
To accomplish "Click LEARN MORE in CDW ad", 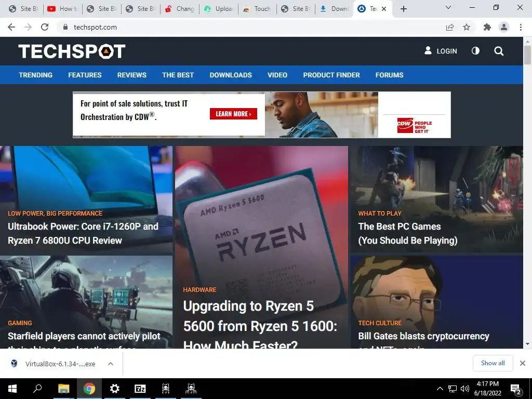I will coord(233,114).
